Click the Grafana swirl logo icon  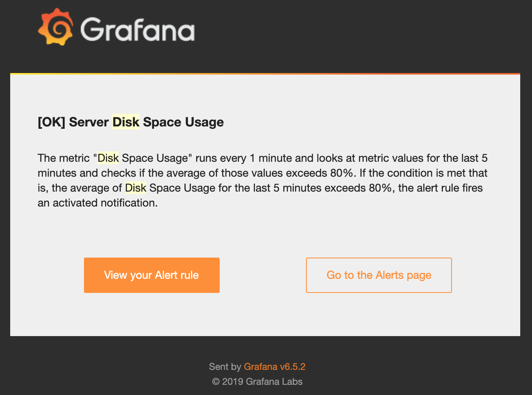point(55,27)
